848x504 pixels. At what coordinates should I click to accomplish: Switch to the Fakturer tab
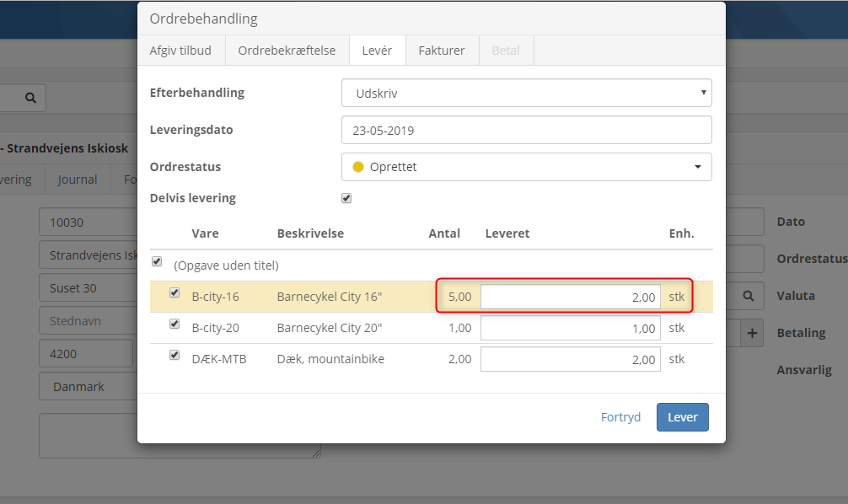(442, 51)
